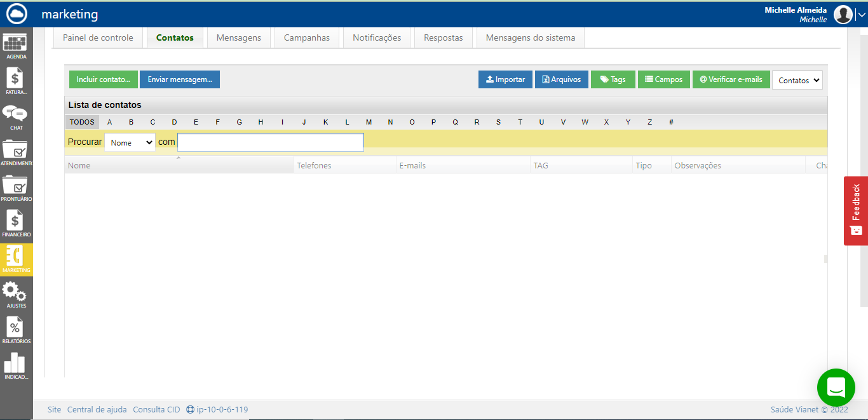Click the cloud logo icon
Viewport: 868px width, 420px height.
click(17, 13)
